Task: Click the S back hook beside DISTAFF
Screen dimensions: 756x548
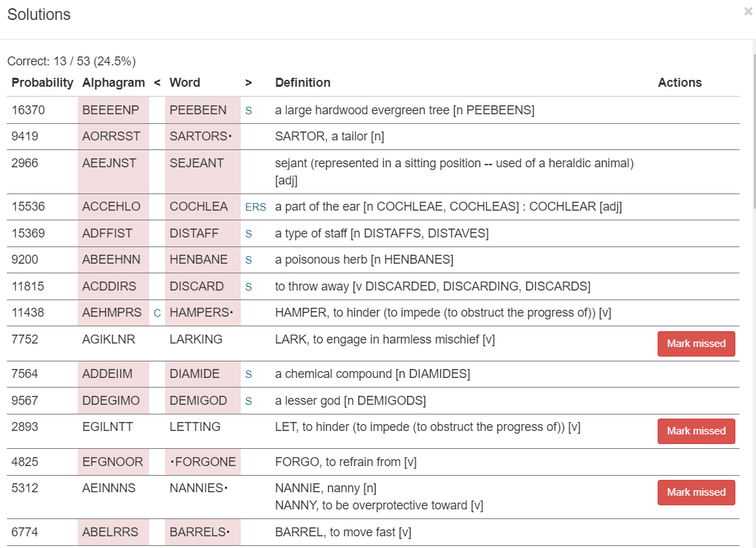Action: (249, 234)
